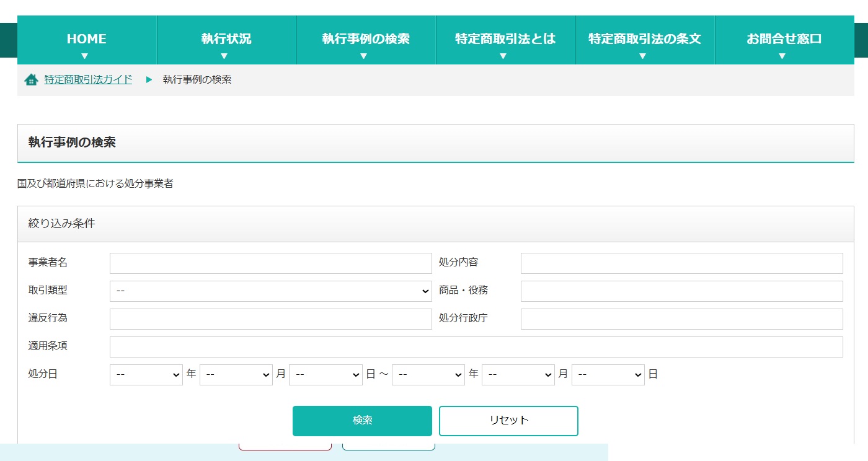The height and width of the screenshot is (461, 868).
Task: Select HOME in the navigation bar
Action: click(x=86, y=39)
